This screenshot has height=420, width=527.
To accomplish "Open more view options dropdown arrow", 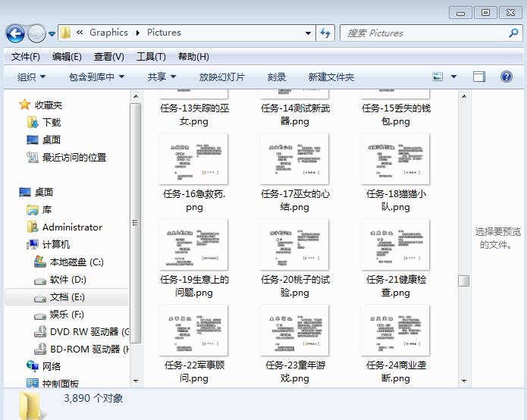I will click(x=453, y=77).
